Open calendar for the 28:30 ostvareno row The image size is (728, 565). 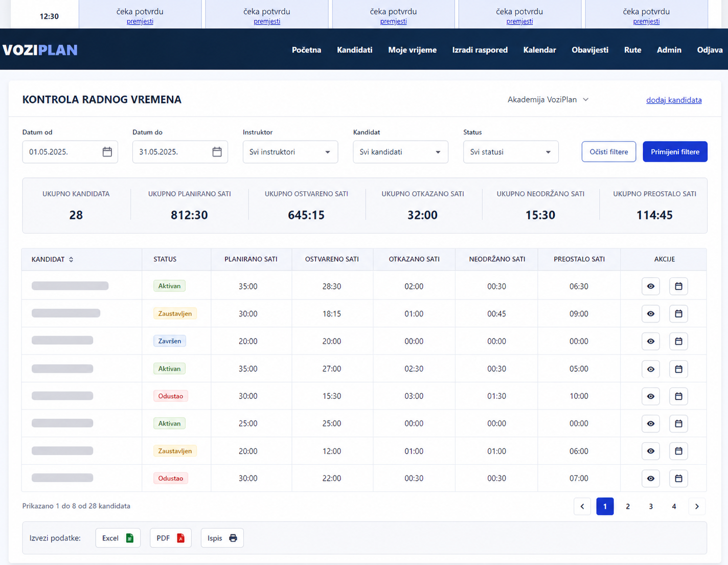[x=678, y=286]
